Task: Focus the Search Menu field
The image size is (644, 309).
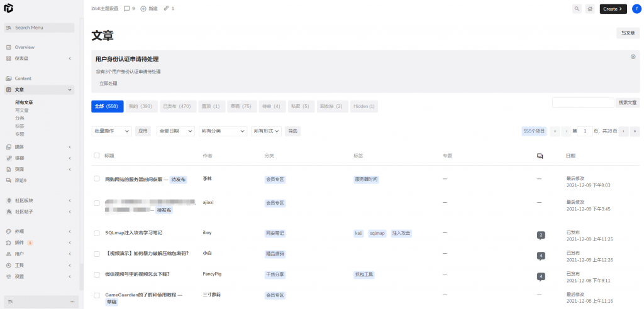Action: 39,28
